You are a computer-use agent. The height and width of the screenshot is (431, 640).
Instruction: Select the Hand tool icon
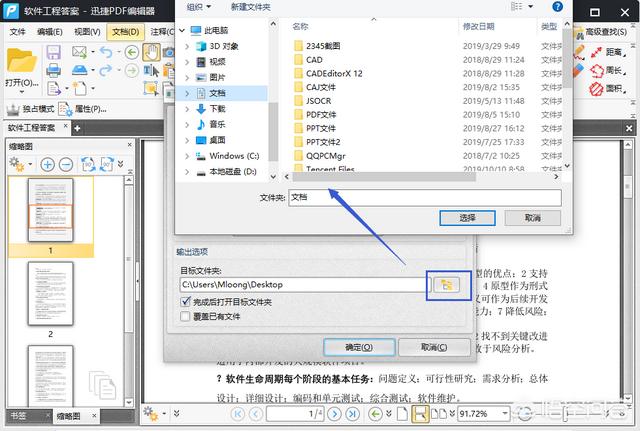151,51
